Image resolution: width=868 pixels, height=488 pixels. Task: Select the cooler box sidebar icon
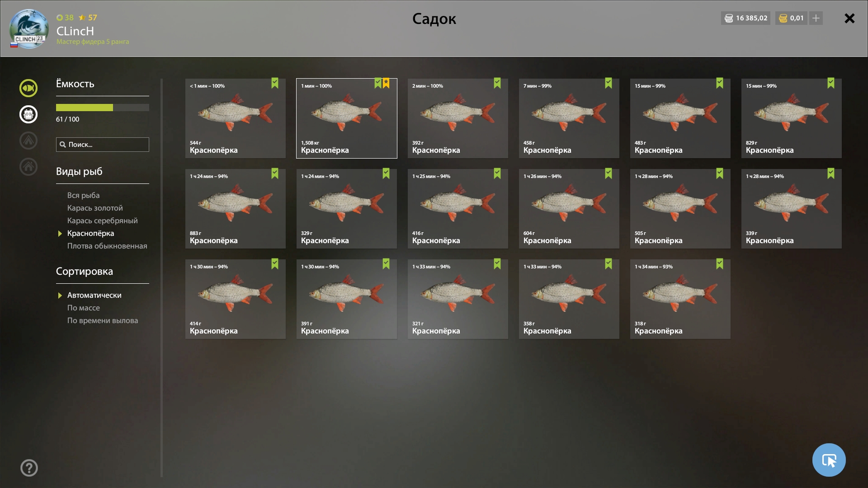(x=28, y=114)
